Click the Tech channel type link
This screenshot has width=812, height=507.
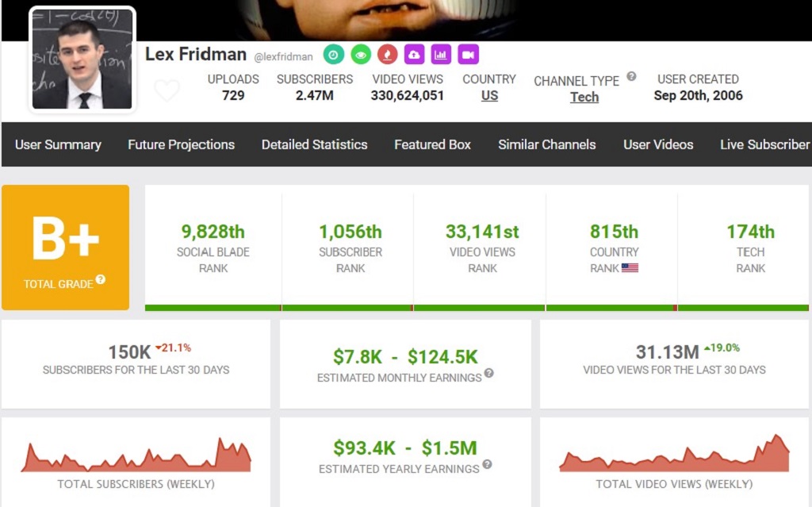(584, 97)
